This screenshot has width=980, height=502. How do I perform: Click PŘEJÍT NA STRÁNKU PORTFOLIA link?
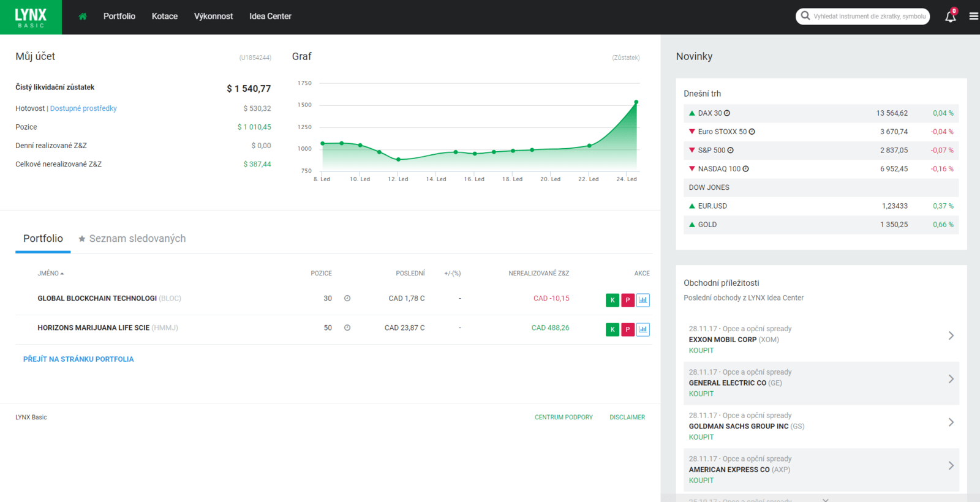(78, 359)
